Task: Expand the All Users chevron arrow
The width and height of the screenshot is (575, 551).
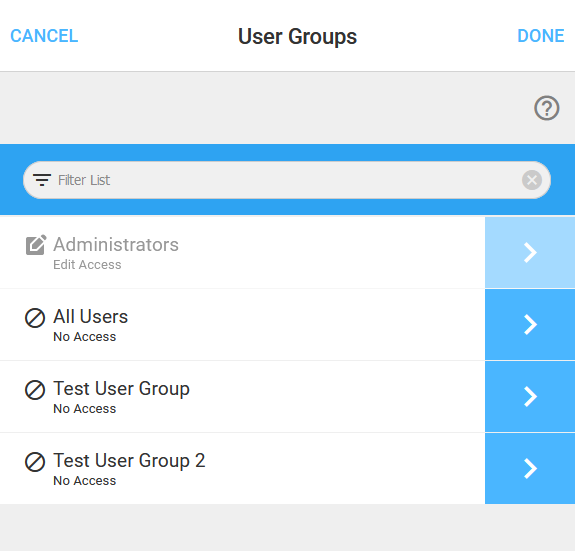Action: pyautogui.click(x=530, y=324)
